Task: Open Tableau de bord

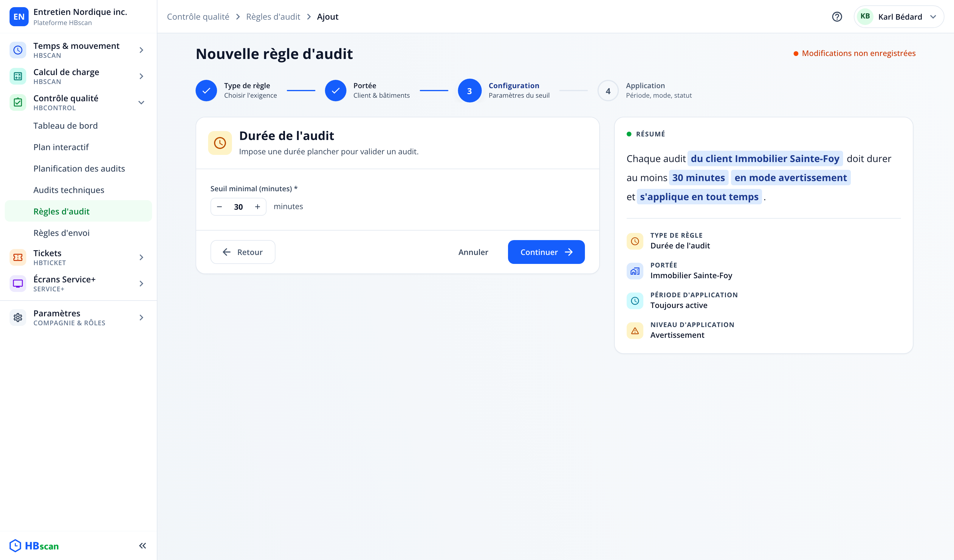Action: point(78,126)
